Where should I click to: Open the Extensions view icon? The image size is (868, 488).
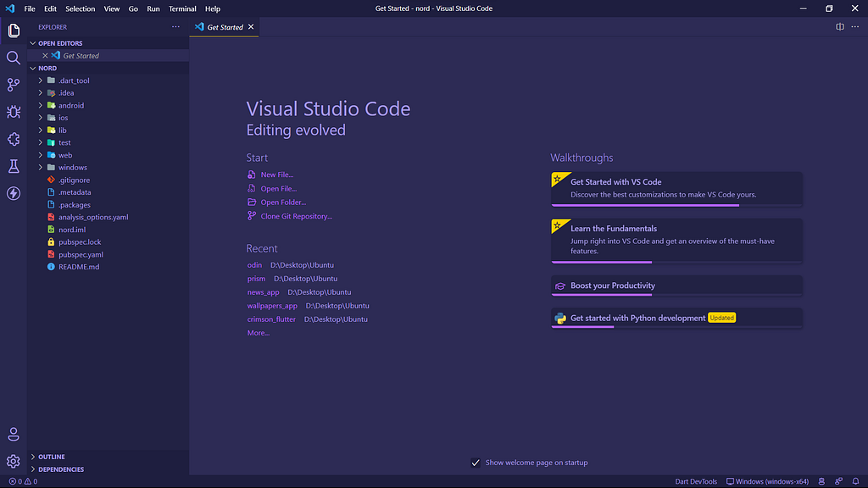14,139
